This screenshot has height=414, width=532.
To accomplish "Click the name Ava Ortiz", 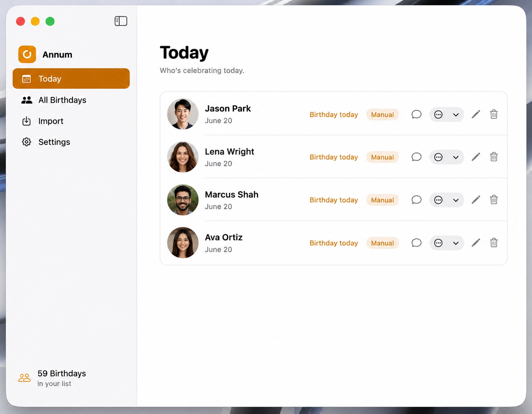I will point(224,237).
